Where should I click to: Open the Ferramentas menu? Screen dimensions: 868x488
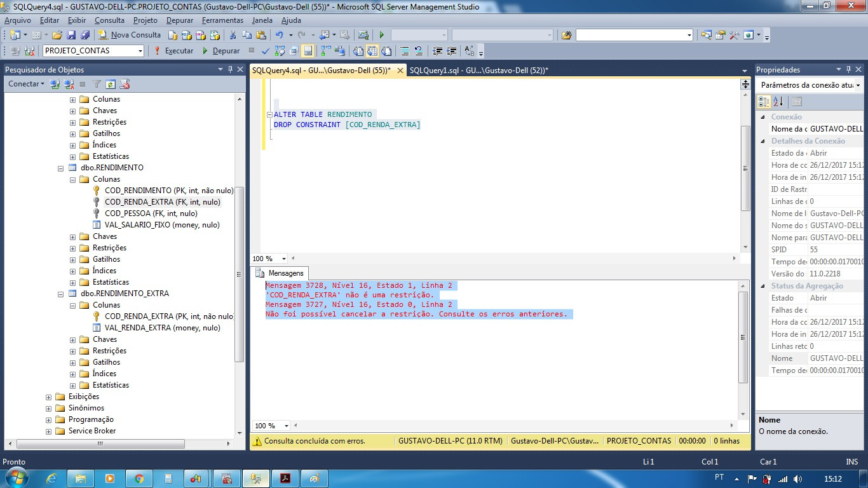tap(222, 20)
